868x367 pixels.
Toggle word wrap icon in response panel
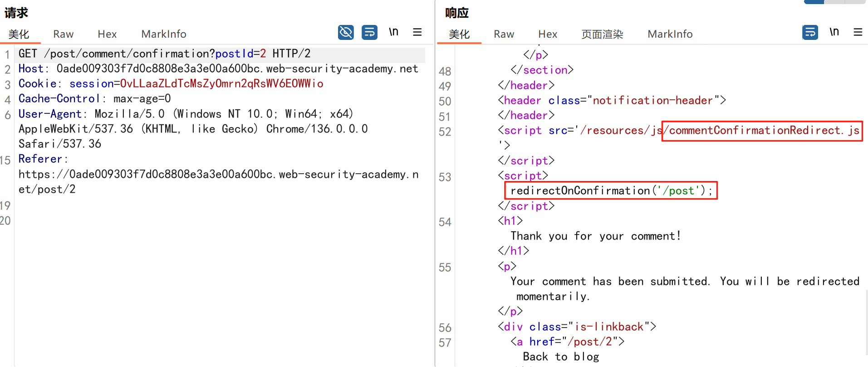[810, 32]
